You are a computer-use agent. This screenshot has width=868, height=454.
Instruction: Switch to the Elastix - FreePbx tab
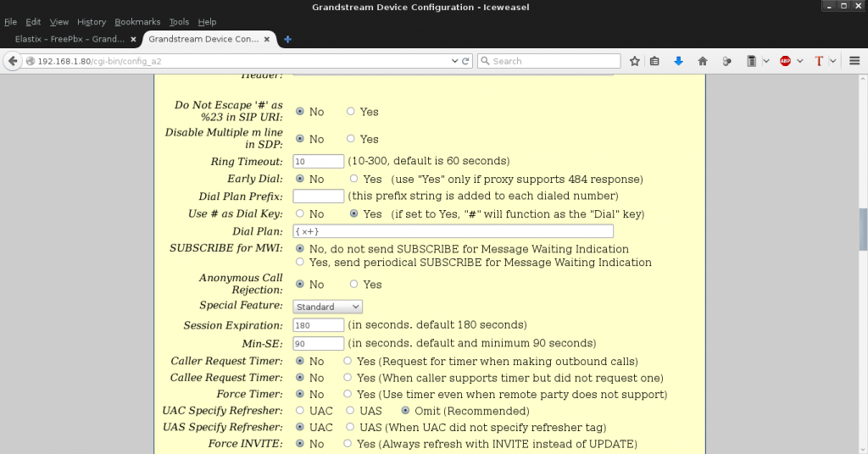coord(70,39)
